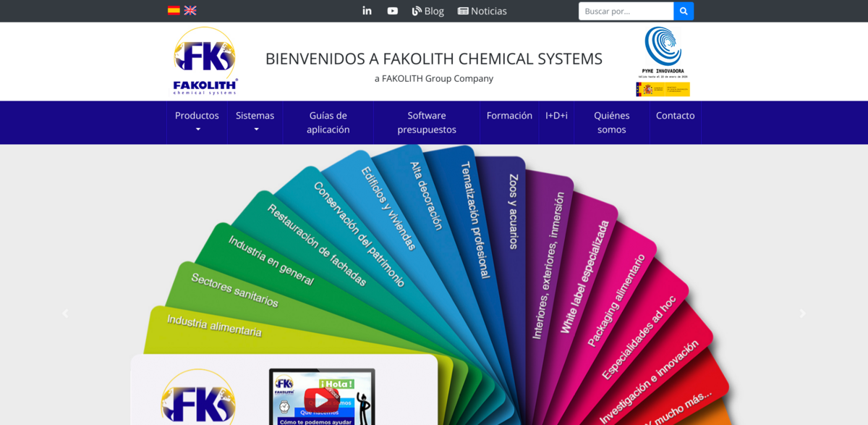
Task: Switch site language with the Spanish flag
Action: [172, 10]
